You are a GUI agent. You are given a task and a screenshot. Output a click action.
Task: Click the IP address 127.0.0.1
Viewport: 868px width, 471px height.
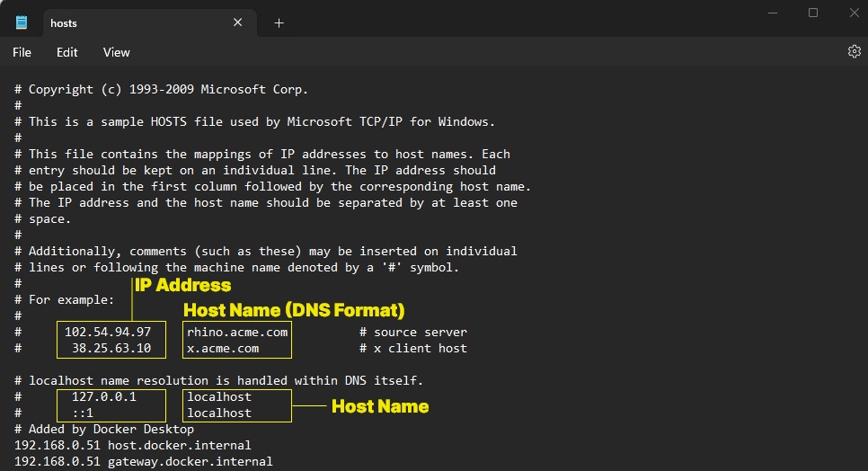click(103, 396)
